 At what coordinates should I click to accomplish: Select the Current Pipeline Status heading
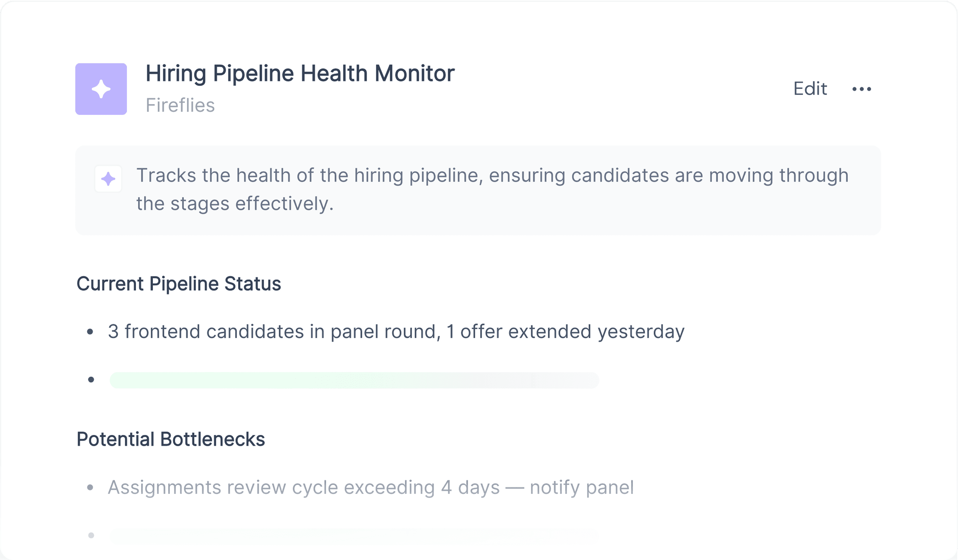(178, 284)
